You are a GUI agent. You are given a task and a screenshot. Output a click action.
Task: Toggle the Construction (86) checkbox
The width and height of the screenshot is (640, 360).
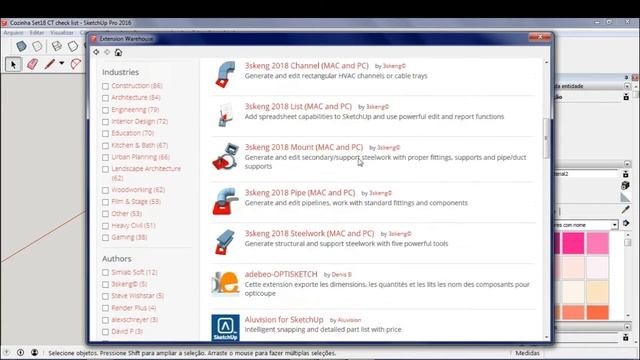(x=106, y=86)
